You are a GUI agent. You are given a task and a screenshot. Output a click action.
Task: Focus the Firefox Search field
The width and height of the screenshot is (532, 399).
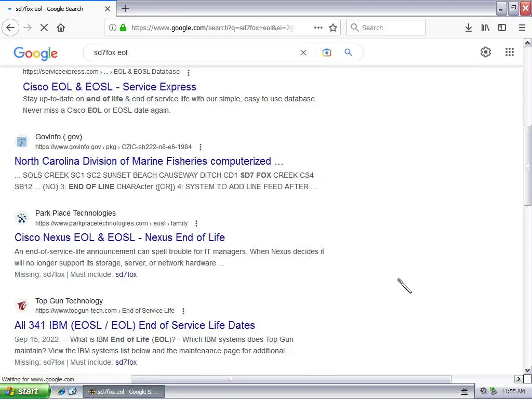pyautogui.click(x=386, y=28)
